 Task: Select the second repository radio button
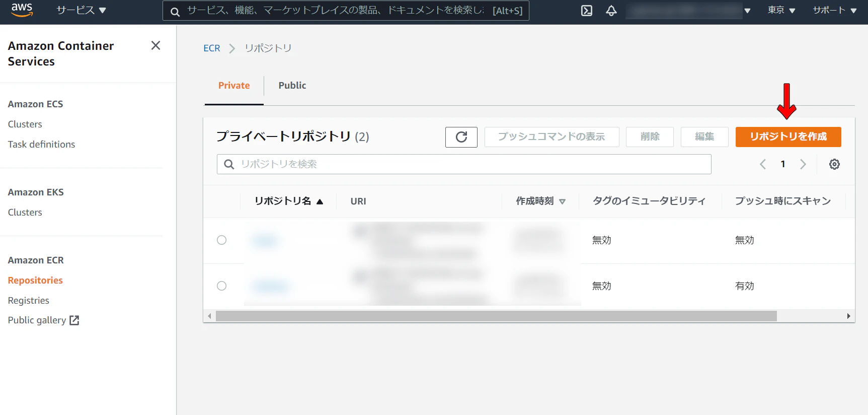pos(221,286)
